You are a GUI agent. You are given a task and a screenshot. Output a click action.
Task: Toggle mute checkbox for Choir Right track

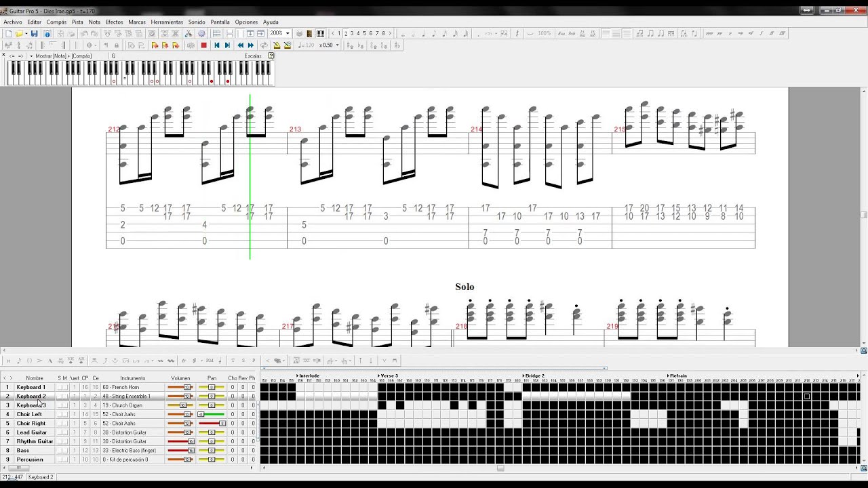point(65,423)
